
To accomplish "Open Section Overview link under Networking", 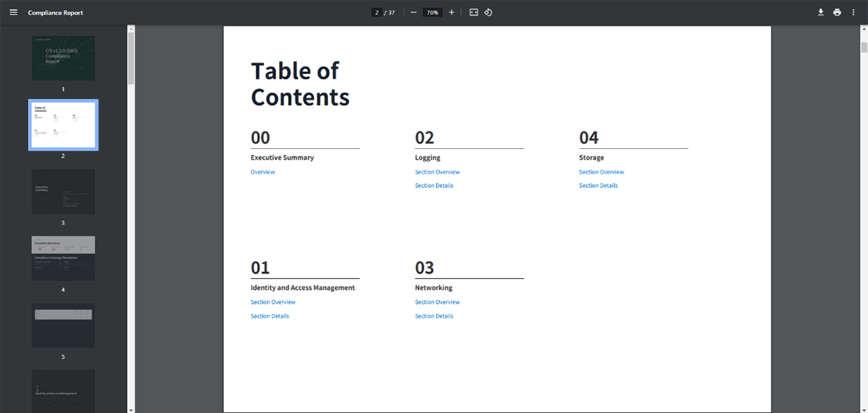I will pos(438,302).
